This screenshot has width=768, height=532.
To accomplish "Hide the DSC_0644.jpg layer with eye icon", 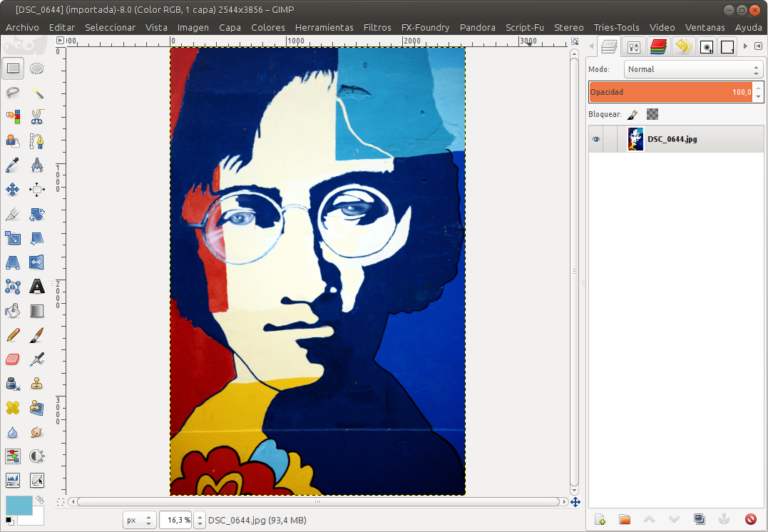I will point(596,139).
